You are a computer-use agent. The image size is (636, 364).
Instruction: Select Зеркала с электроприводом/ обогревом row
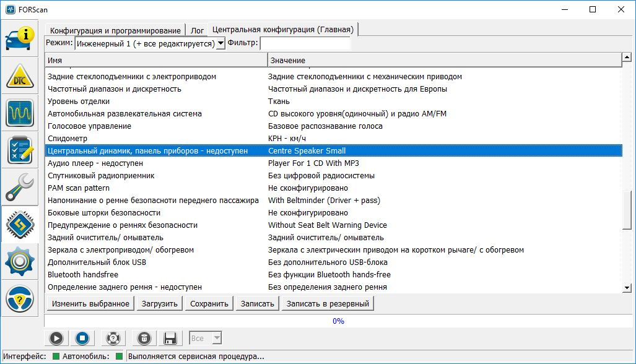tap(333, 249)
